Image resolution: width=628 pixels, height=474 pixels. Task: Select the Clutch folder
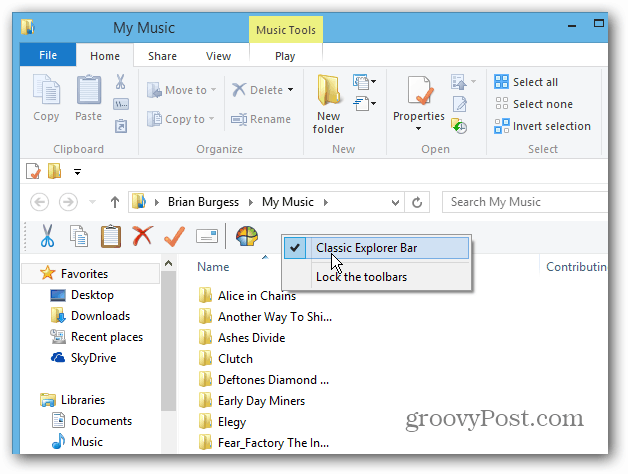(x=225, y=359)
